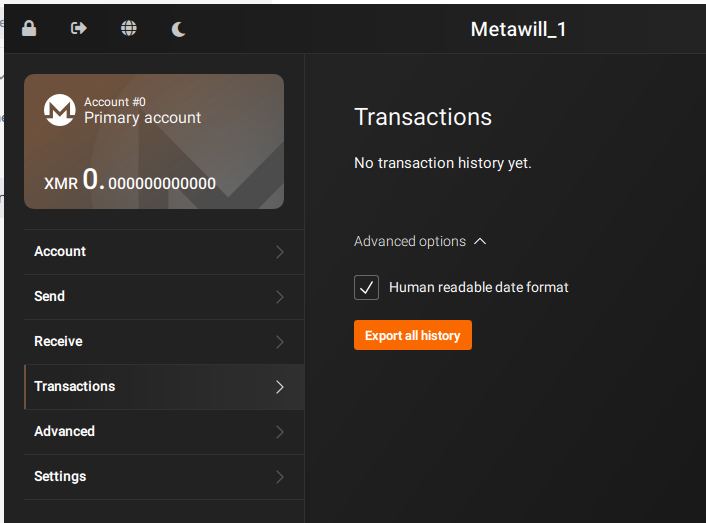Click the Advanced row chevron arrow
Viewport: 706px width, 523px height.
click(x=279, y=432)
